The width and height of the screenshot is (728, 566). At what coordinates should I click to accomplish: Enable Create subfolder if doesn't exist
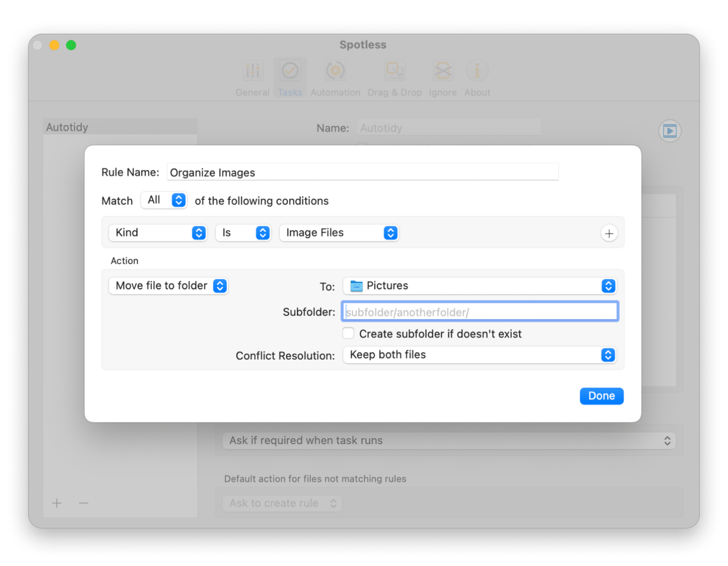point(348,333)
